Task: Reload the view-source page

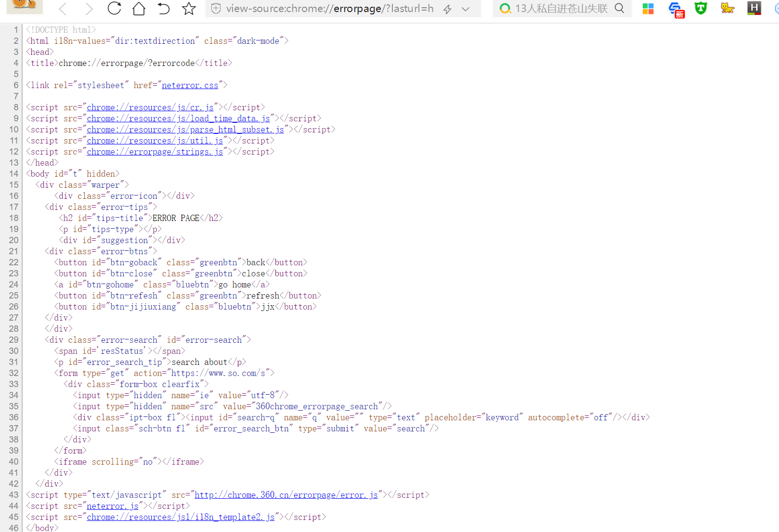Action: click(x=114, y=8)
